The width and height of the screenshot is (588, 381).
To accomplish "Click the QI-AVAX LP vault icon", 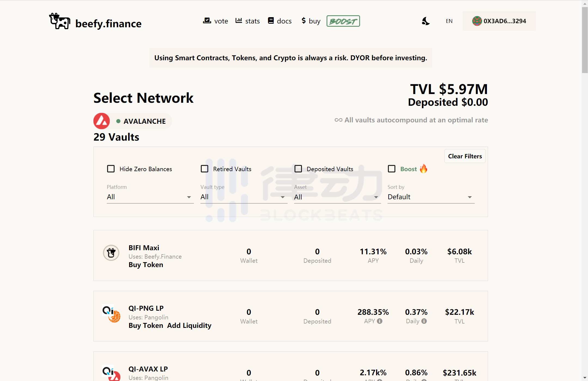I will (x=111, y=373).
